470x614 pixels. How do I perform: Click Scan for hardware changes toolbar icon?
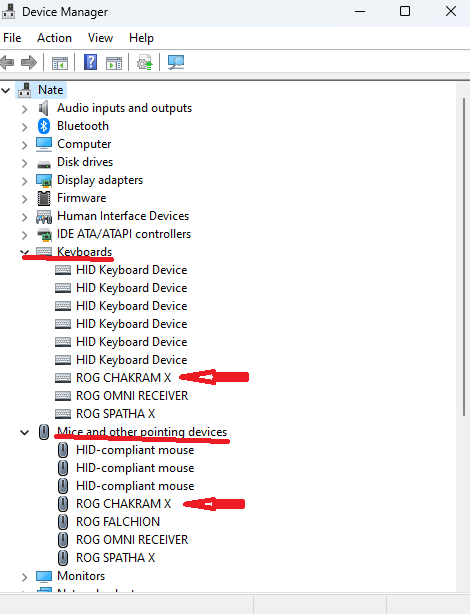point(176,62)
